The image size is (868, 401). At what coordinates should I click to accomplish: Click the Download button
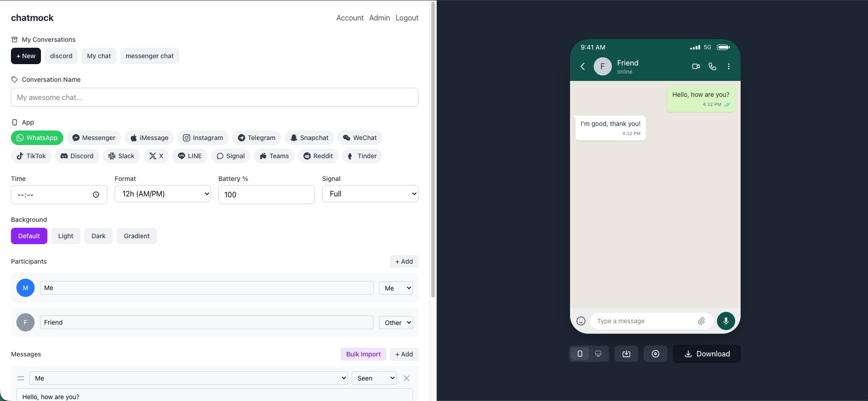[707, 354]
